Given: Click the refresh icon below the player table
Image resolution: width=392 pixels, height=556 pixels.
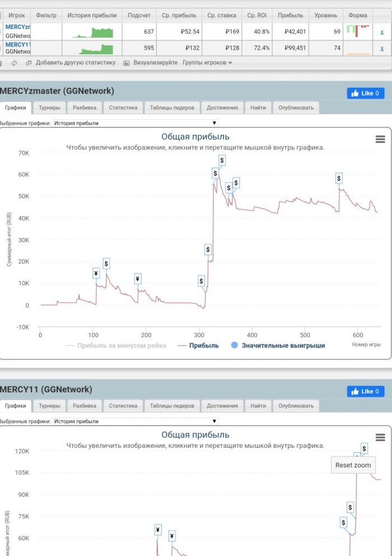Looking at the screenshot, I should [14, 63].
